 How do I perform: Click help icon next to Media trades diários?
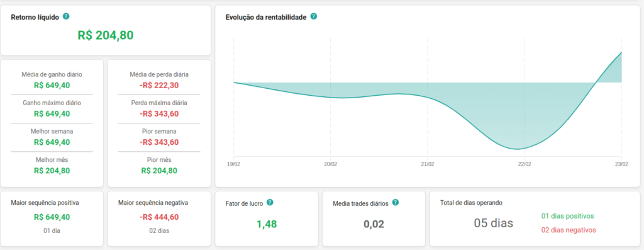click(x=396, y=203)
